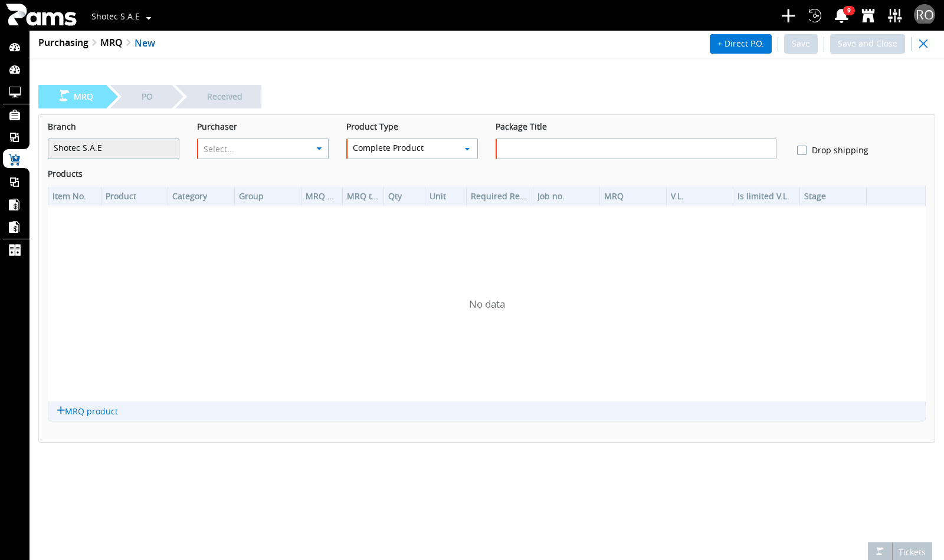Click the Branch field showing Shotec S.A.E
944x560 pixels.
click(x=113, y=149)
